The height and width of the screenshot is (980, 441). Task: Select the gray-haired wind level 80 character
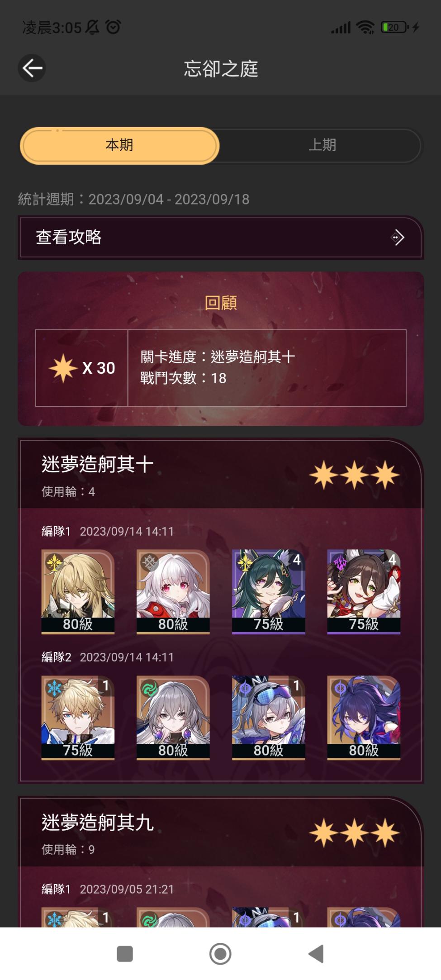[173, 718]
